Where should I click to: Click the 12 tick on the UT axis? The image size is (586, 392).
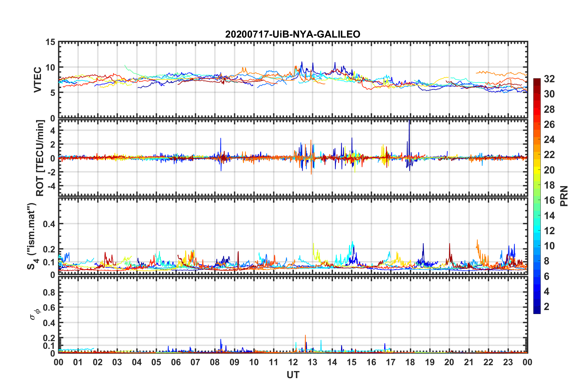(x=293, y=362)
